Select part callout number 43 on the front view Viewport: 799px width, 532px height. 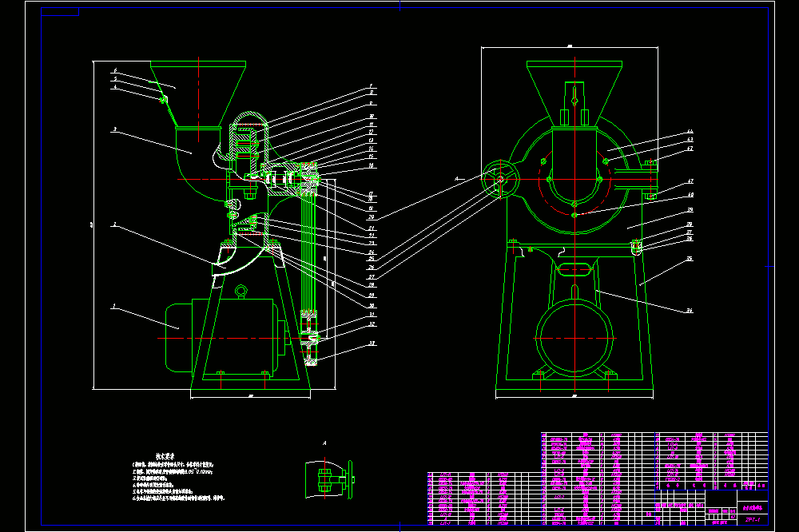pos(690,139)
